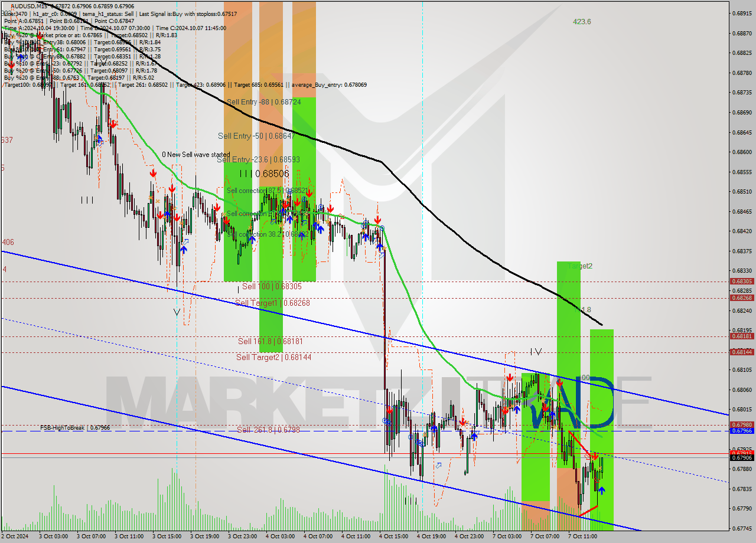The height and width of the screenshot is (543, 756).
Task: Click the '4 Oct 07:00' time label
Action: tap(318, 537)
